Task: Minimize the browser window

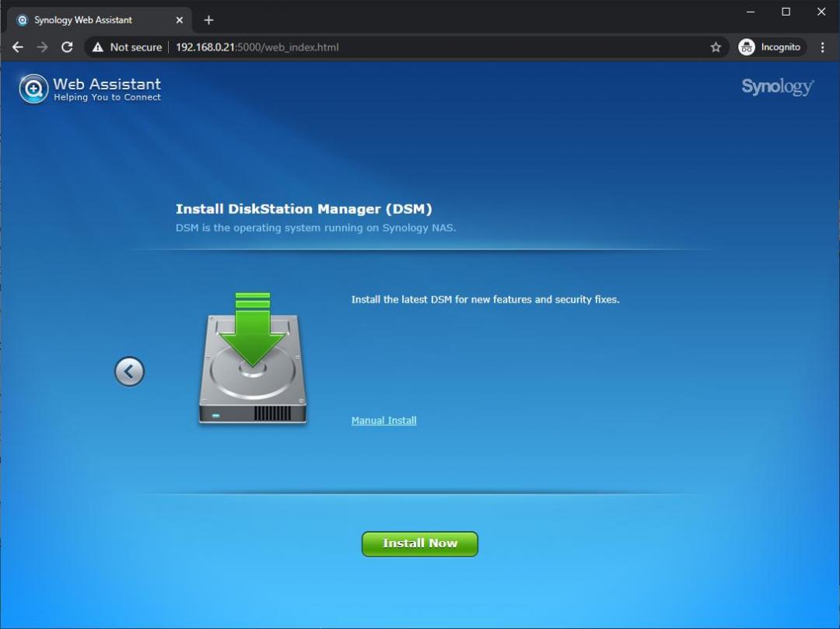Action: (x=751, y=11)
